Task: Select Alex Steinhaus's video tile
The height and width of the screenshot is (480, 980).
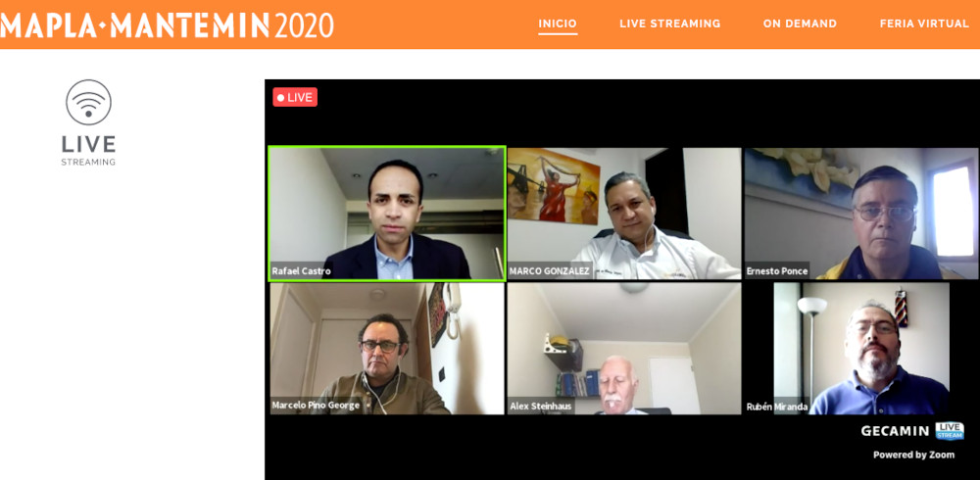Action: click(624, 348)
